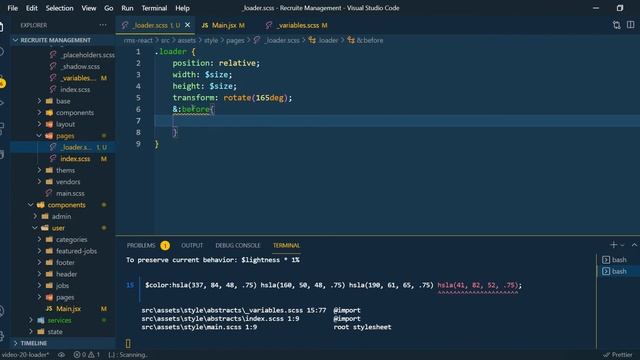Switch to the Debug Console tab
Viewport: 640px width, 360px height.
tap(238, 245)
